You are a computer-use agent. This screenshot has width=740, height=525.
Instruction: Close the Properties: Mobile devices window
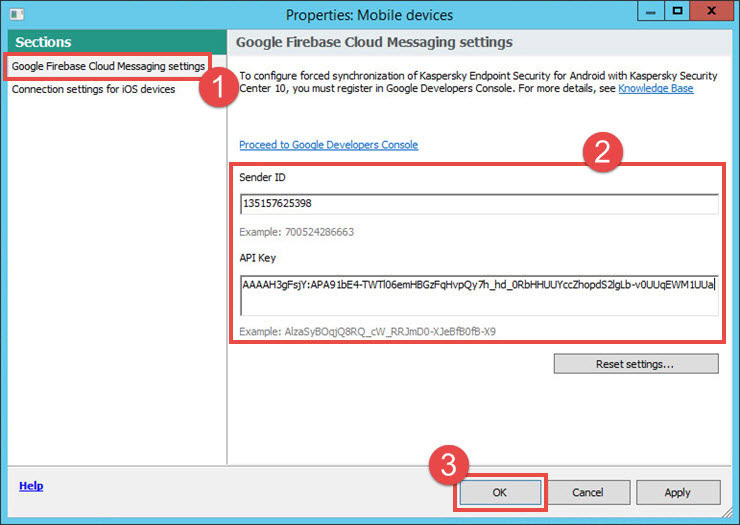[x=711, y=11]
